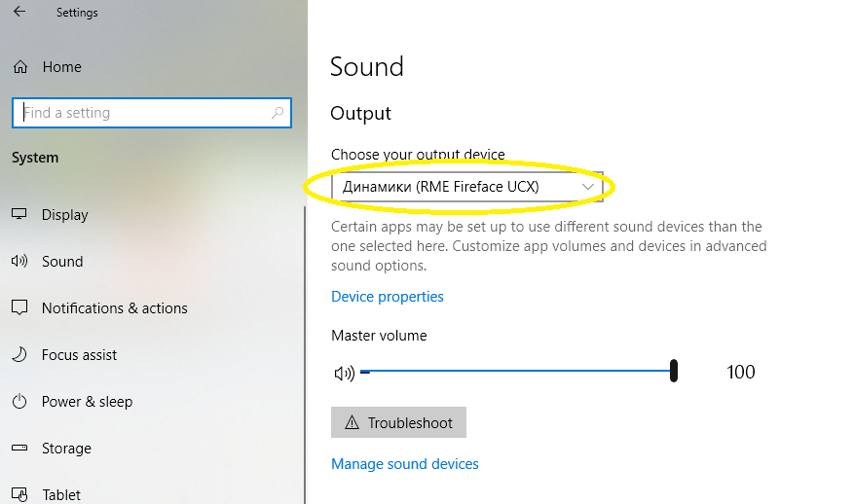
Task: Click the Display monitor icon
Action: point(19,214)
